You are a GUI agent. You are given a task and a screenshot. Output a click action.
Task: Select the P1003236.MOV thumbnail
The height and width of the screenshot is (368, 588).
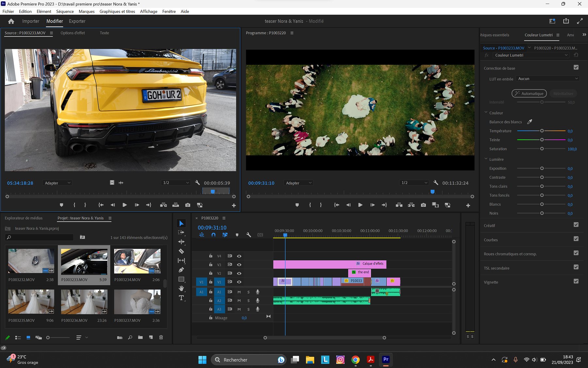pos(84,302)
